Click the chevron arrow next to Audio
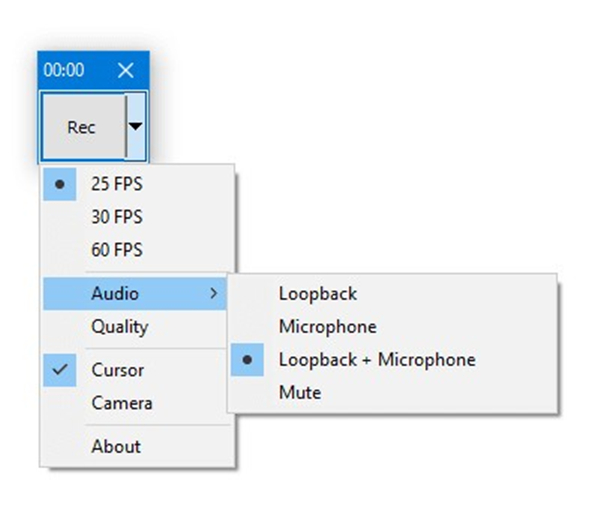This screenshot has height=525, width=600. 212,294
